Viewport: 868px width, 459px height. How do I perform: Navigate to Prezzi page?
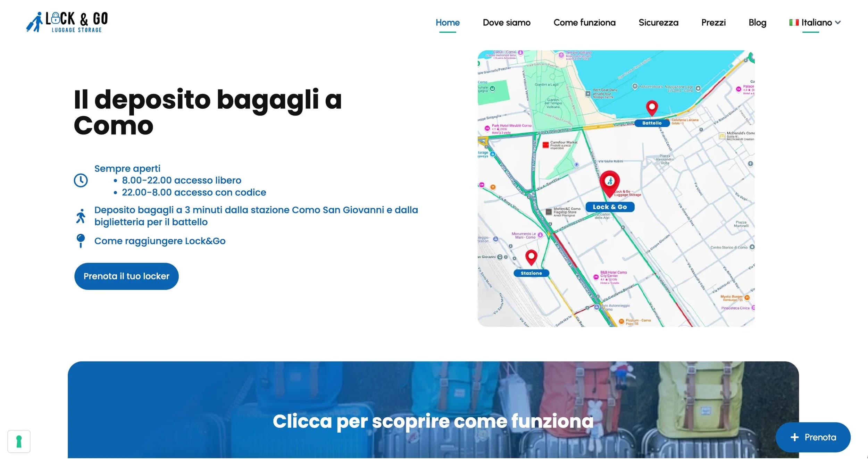713,23
